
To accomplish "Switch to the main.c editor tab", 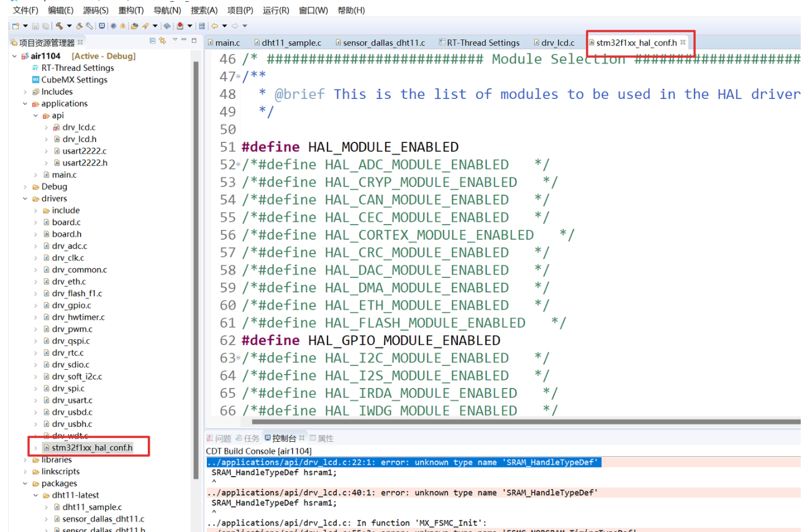I will tap(224, 43).
